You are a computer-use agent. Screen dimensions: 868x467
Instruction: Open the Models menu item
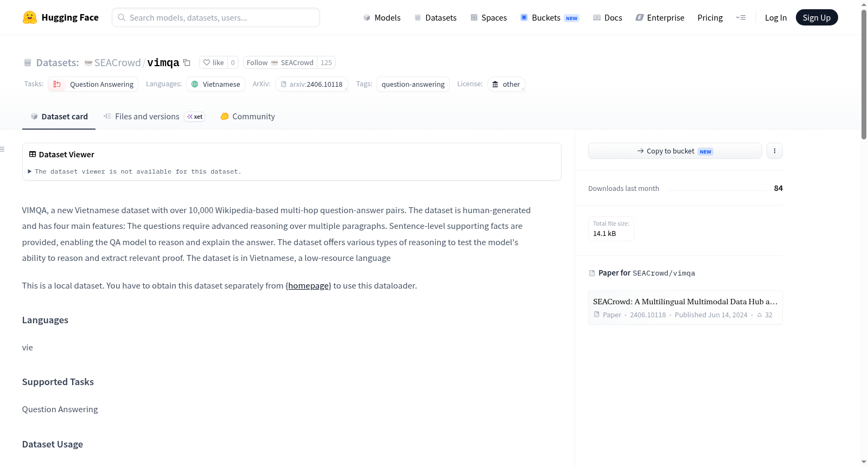(382, 17)
